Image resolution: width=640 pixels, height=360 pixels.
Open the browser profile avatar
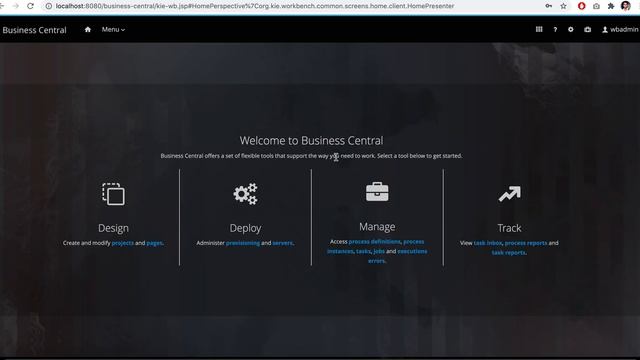(x=626, y=6)
